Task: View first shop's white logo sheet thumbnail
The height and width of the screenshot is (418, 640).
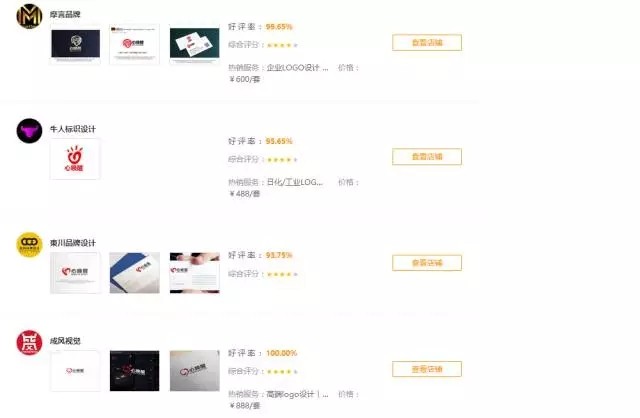Action: 134,44
